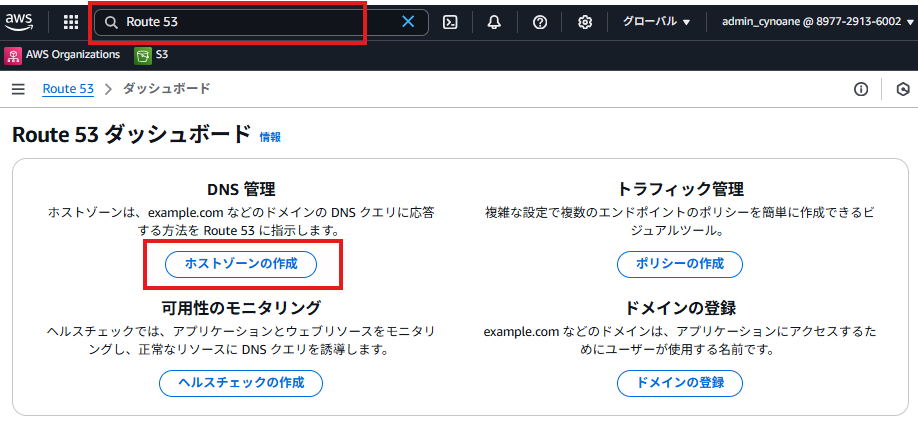The width and height of the screenshot is (918, 428).
Task: Toggle the hamburger side navigation menu
Action: (x=18, y=89)
